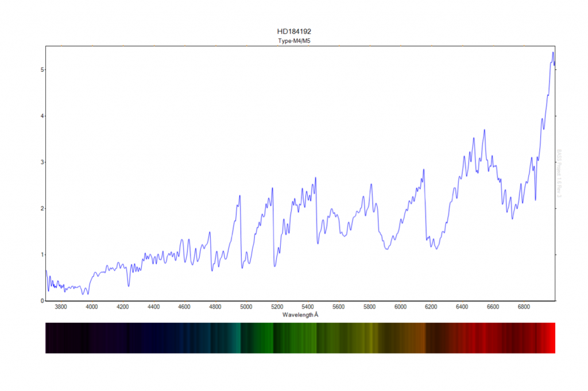Viewport: 588px width, 391px height.
Task: Select the 3800 tick label on x-axis
Action: [61, 307]
